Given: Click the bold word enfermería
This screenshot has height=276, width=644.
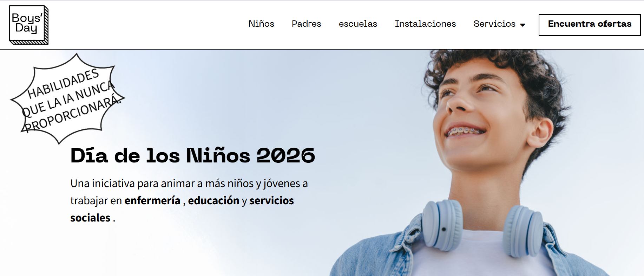Looking at the screenshot, I should coord(152,200).
